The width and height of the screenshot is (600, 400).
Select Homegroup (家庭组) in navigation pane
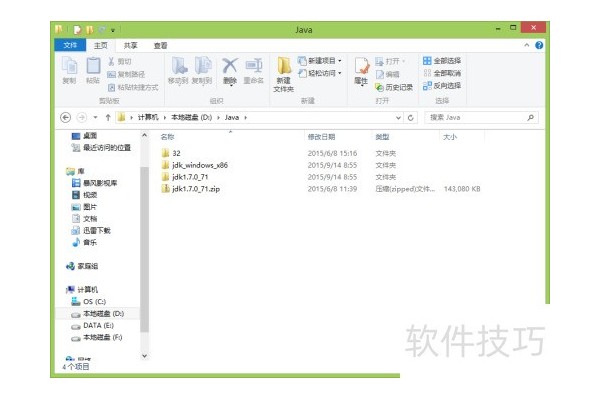82,266
